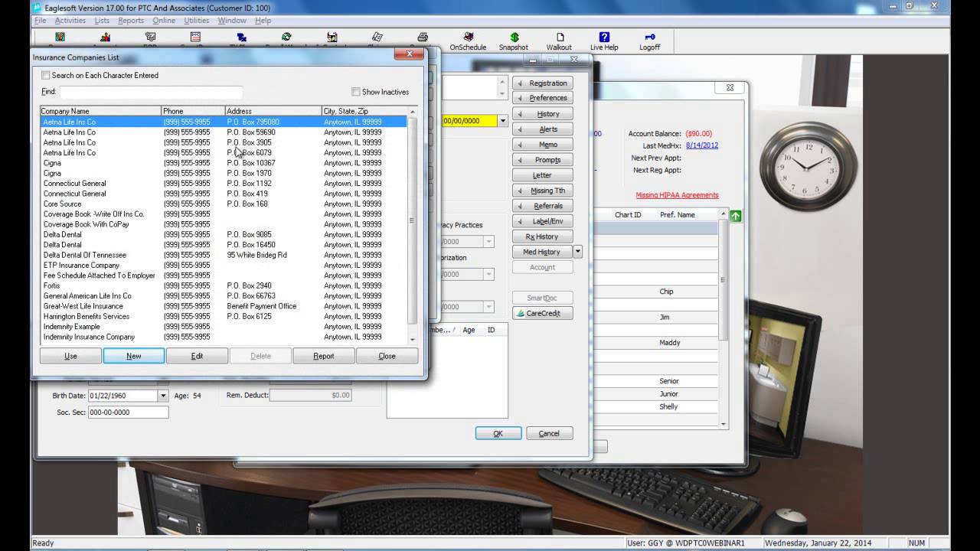Click the Edit button in Insurance Companies List
The height and width of the screenshot is (551, 980).
click(x=197, y=356)
